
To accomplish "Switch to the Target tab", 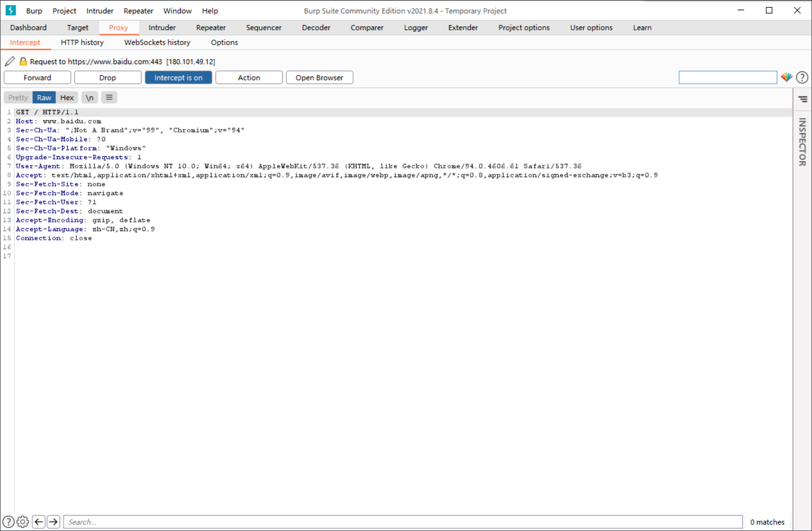I will point(78,28).
